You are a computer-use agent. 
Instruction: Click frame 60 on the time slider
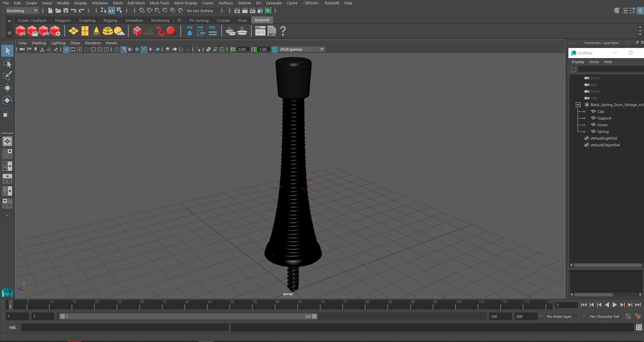[277, 304]
